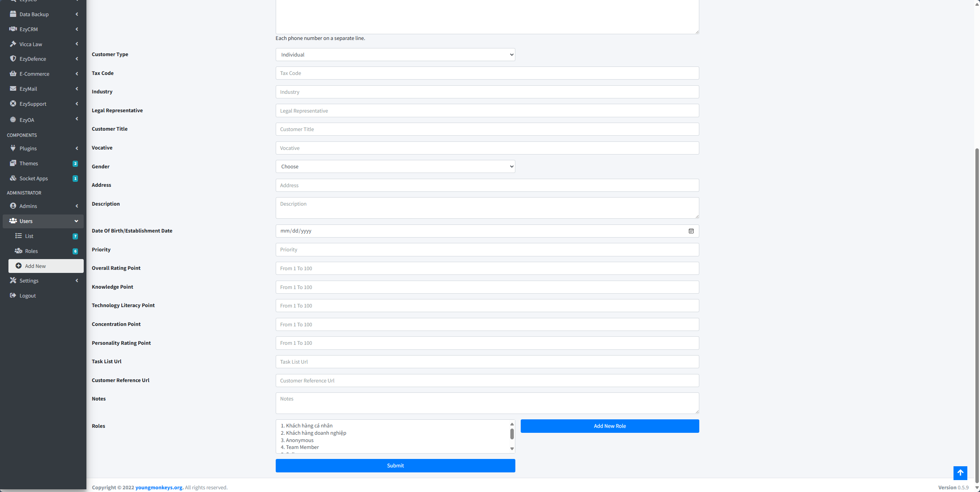The height and width of the screenshot is (492, 980).
Task: Click the Vicca Law gavel icon
Action: pos(13,44)
